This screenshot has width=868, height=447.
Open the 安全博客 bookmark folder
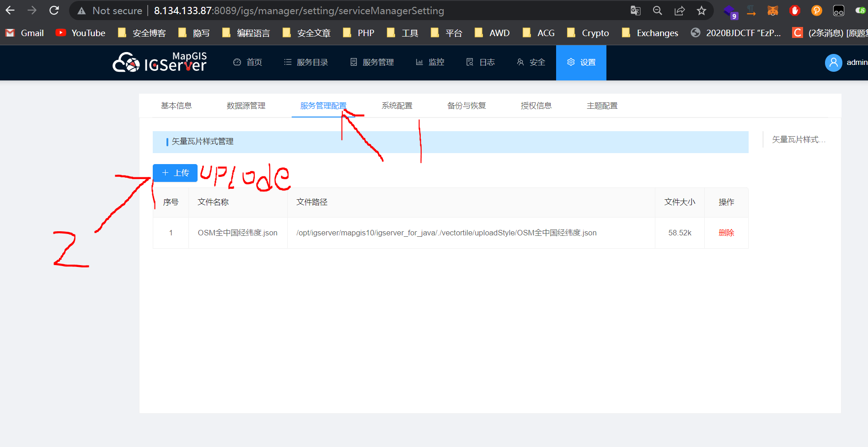[x=142, y=33]
